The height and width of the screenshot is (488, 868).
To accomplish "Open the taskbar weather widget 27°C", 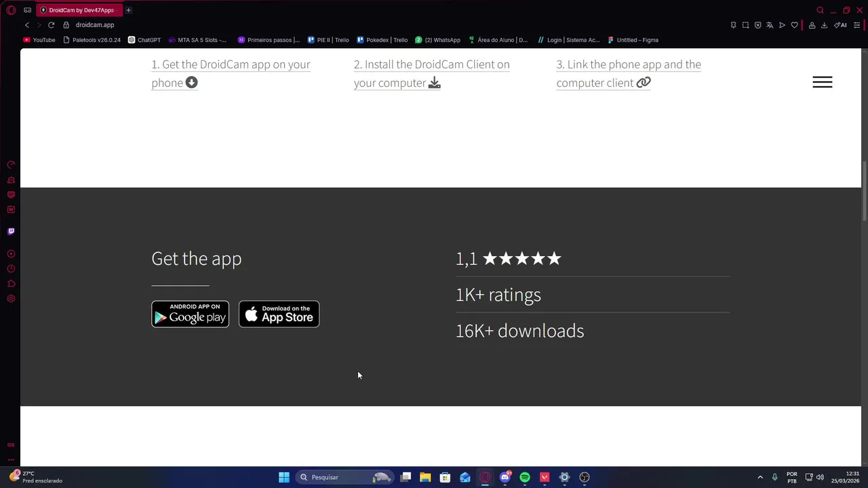I will point(36,477).
